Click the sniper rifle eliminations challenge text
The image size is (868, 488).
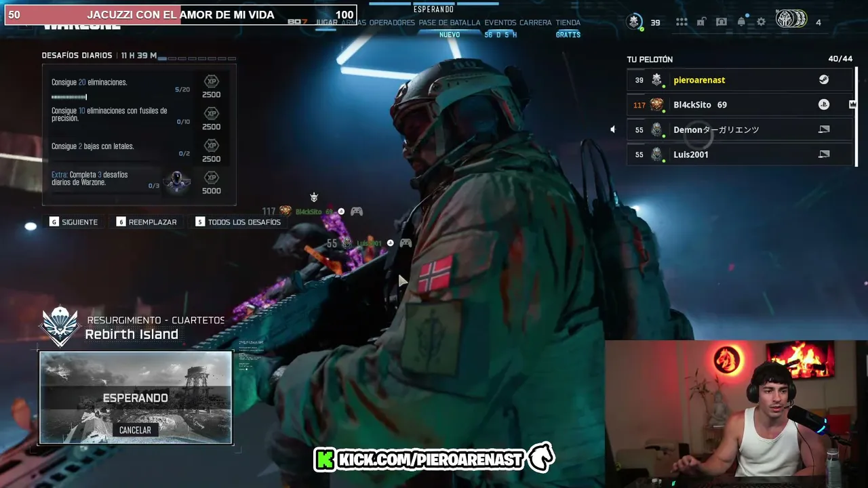pyautogui.click(x=109, y=114)
